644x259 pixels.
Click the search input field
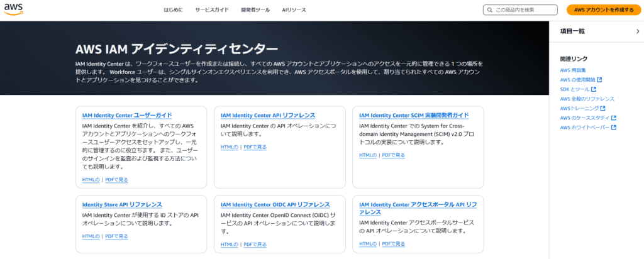click(x=520, y=10)
